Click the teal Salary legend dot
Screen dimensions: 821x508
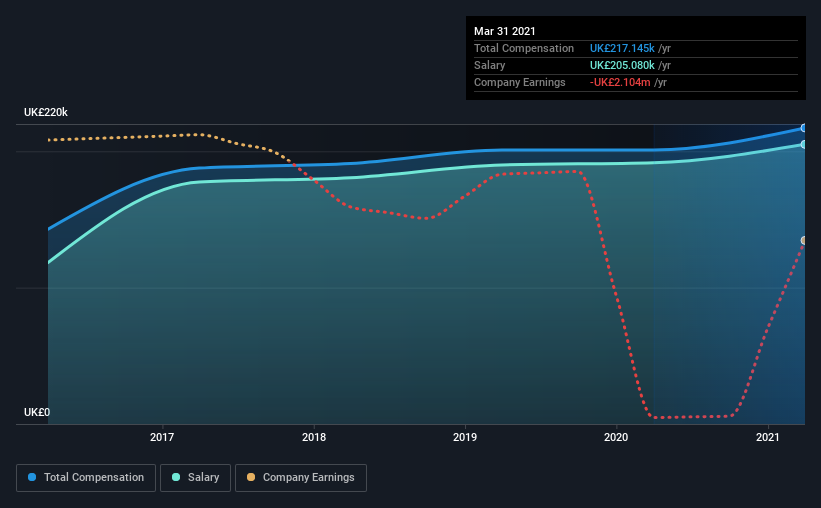tap(176, 477)
